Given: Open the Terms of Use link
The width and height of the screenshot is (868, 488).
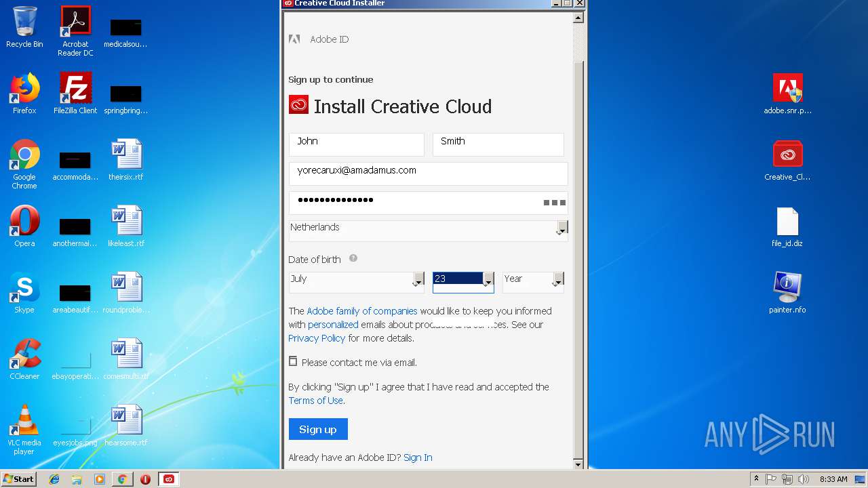Looking at the screenshot, I should coord(316,401).
